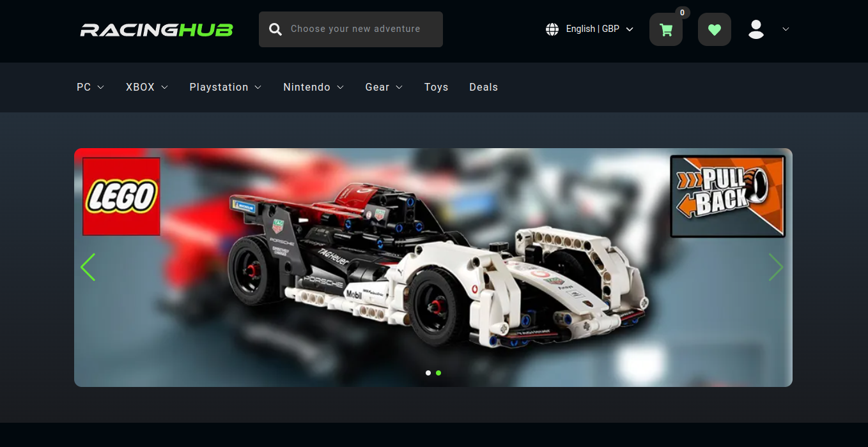Open the shopping cart
This screenshot has height=447, width=868.
[x=666, y=29]
